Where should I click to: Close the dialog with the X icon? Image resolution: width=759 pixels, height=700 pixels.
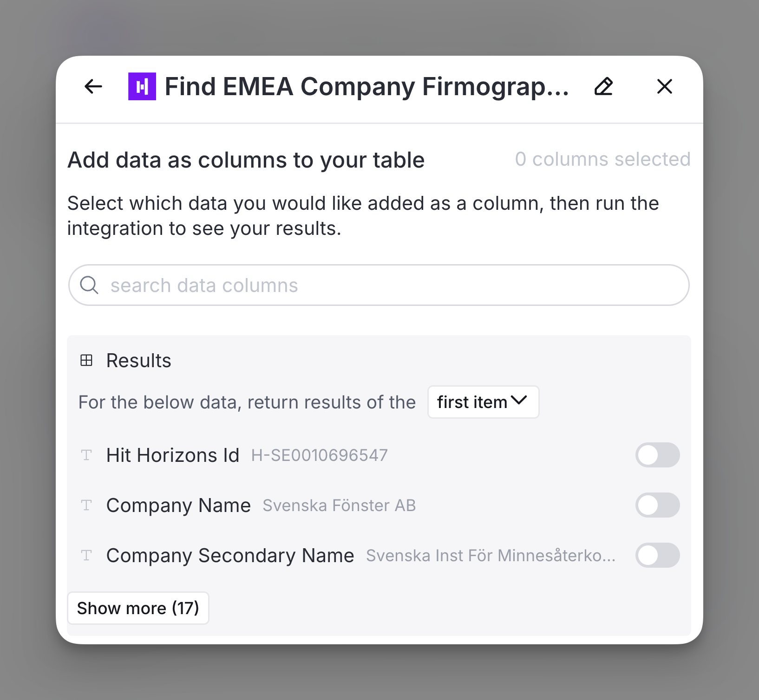coord(664,86)
